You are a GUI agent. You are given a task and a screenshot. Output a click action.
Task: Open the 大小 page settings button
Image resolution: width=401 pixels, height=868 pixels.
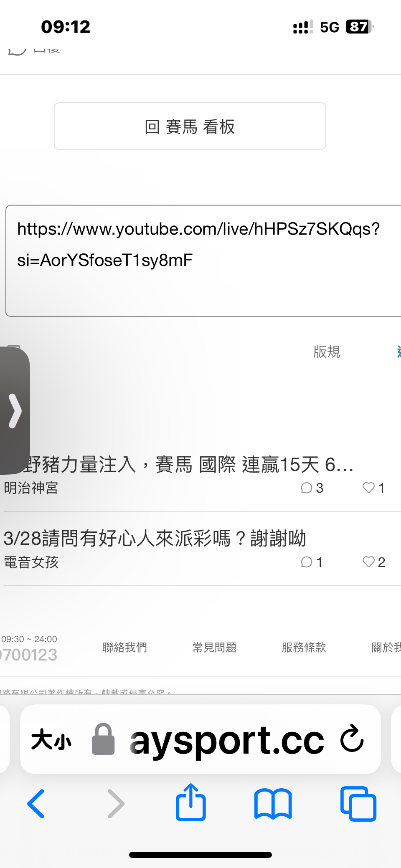[x=51, y=740]
